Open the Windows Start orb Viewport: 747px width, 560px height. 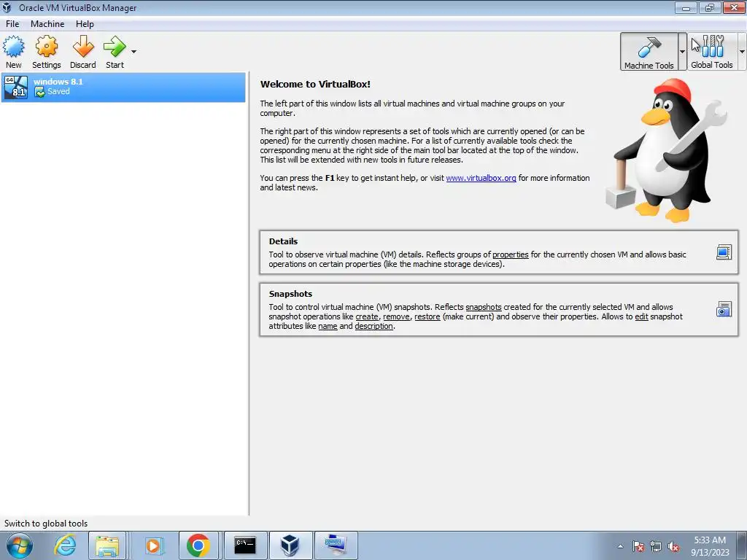tap(20, 545)
